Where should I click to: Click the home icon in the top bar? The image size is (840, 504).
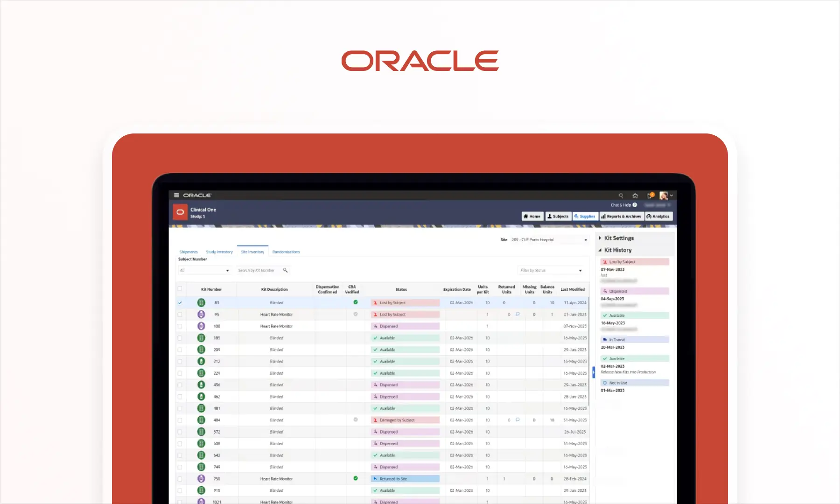coord(635,196)
